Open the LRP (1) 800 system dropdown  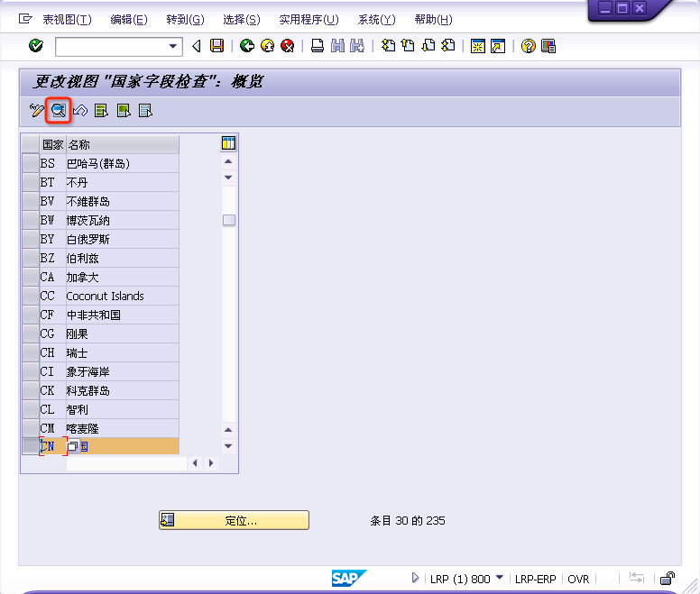[x=500, y=578]
